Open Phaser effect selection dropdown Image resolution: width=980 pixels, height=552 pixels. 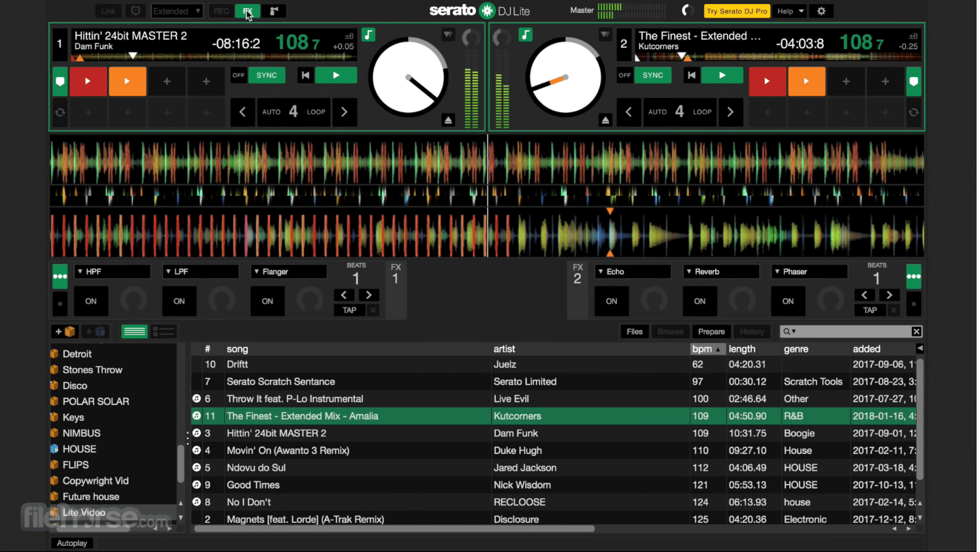[x=809, y=272]
